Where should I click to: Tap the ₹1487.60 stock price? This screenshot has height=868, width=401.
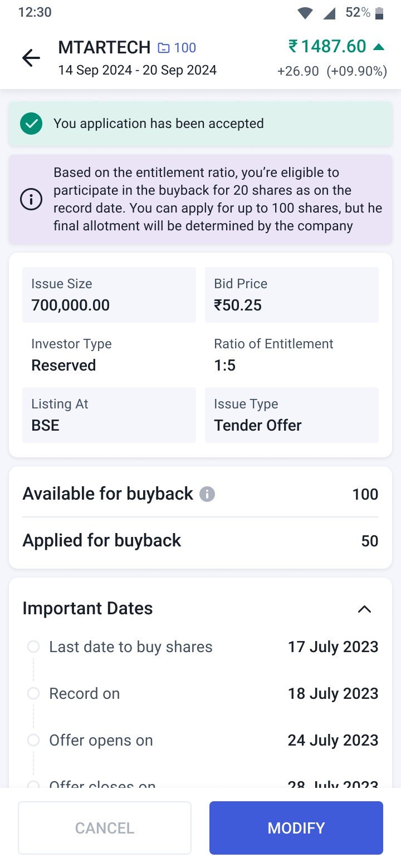pos(327,46)
